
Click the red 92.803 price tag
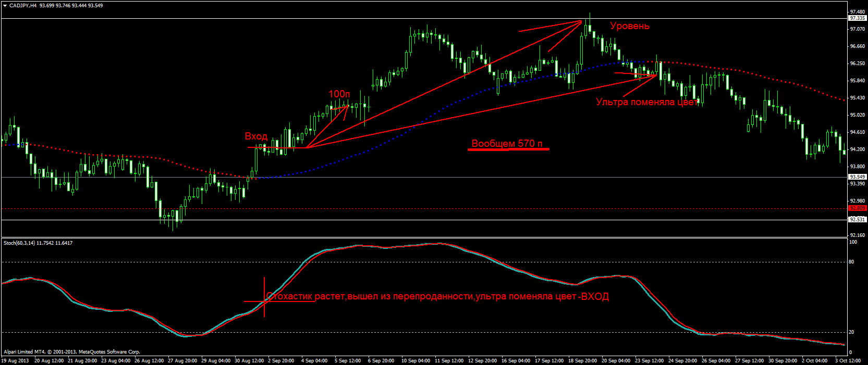click(858, 208)
